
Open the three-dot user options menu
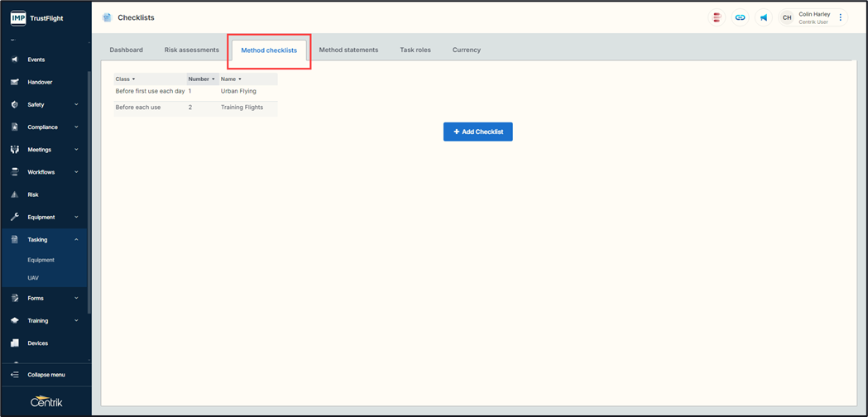841,17
